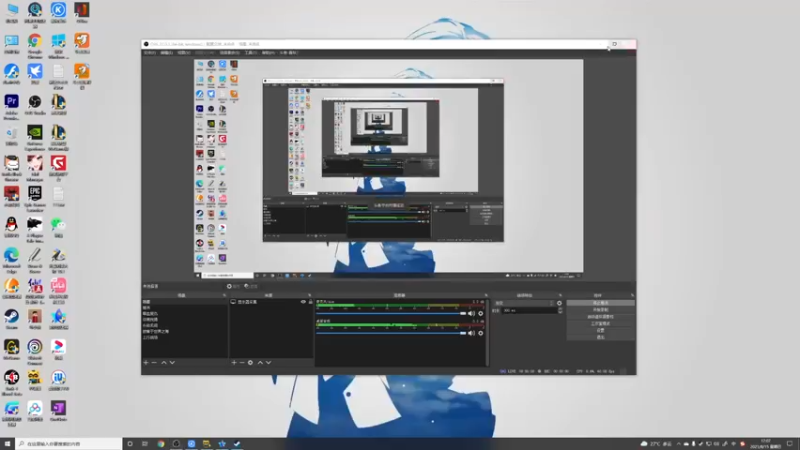Screen dimensions: 800x450
Task: Open the Help menu in OBS
Action: pyautogui.click(x=268, y=53)
